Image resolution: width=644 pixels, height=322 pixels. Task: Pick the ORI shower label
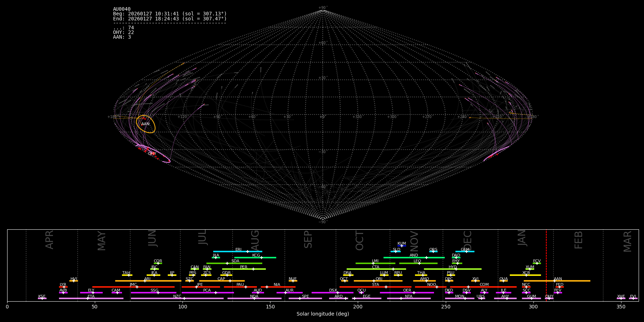(379, 279)
